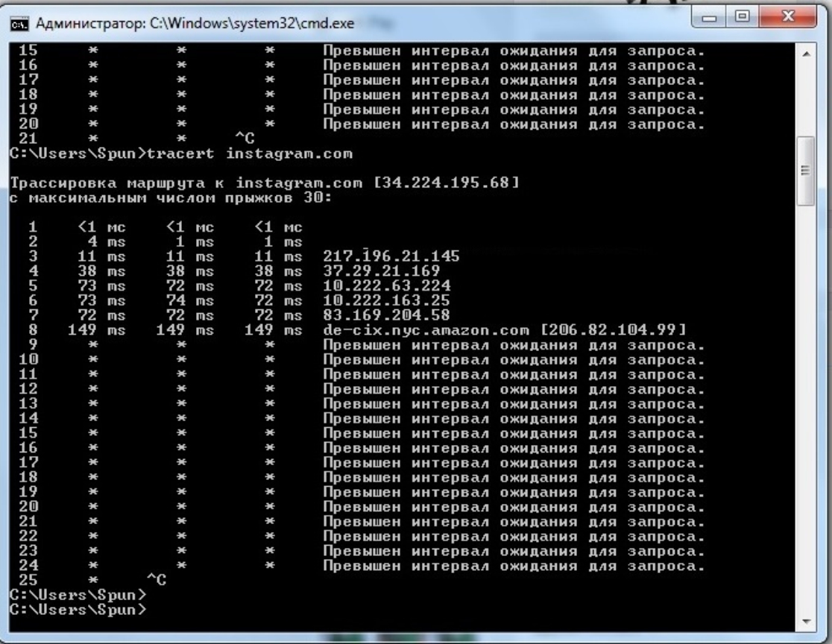The image size is (832, 644).
Task: Click the hop 3 address 217.196.21.145
Action: click(x=391, y=256)
